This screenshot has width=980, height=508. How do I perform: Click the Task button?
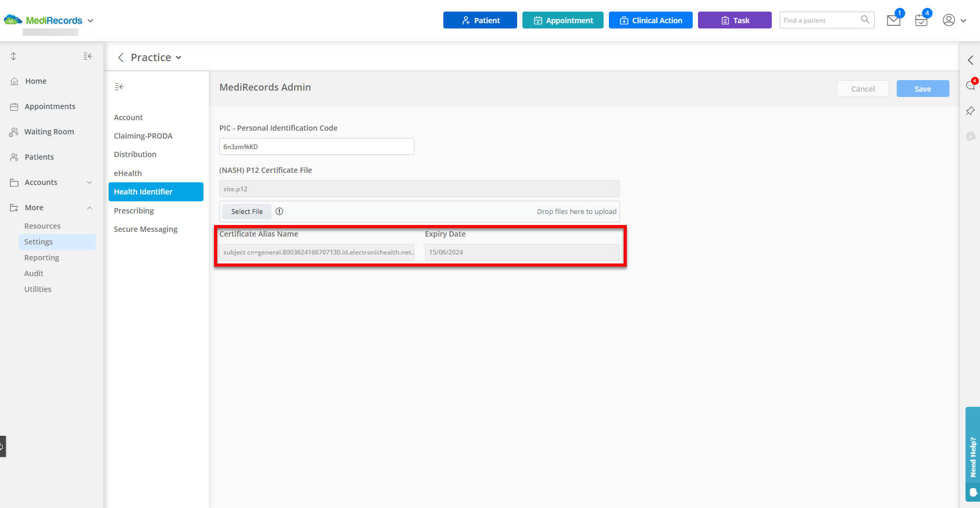(x=735, y=20)
